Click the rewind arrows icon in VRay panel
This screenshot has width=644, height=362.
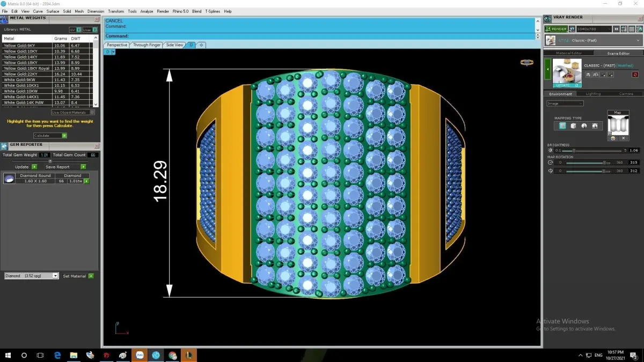[x=617, y=29]
